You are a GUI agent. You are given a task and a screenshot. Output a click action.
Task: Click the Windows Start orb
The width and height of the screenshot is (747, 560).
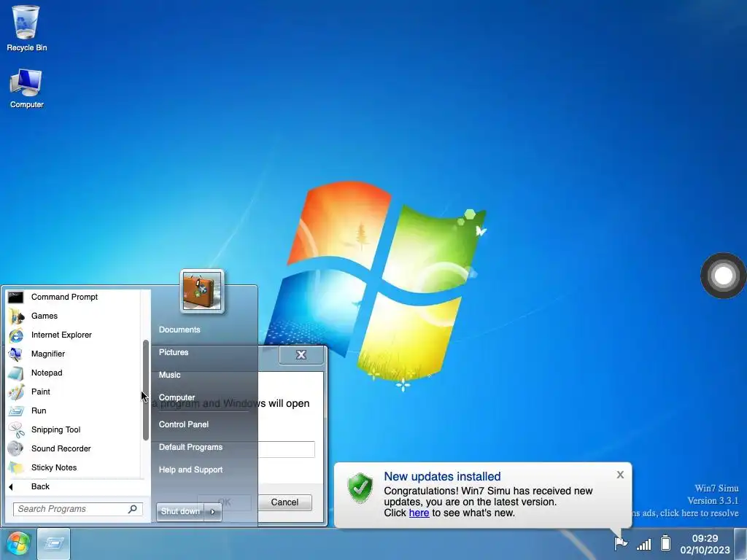pos(18,543)
